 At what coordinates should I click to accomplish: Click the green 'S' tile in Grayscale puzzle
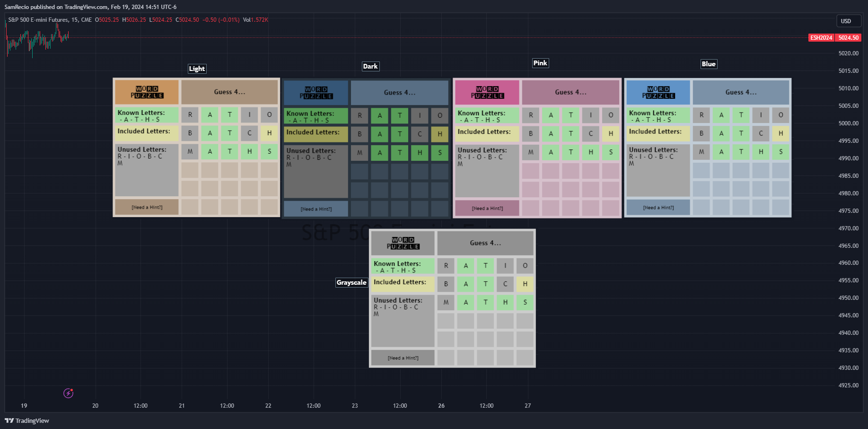(525, 302)
